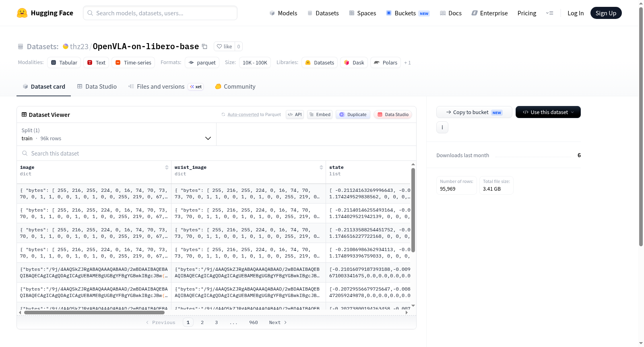Open the Use this dataset dropdown

coord(548,112)
